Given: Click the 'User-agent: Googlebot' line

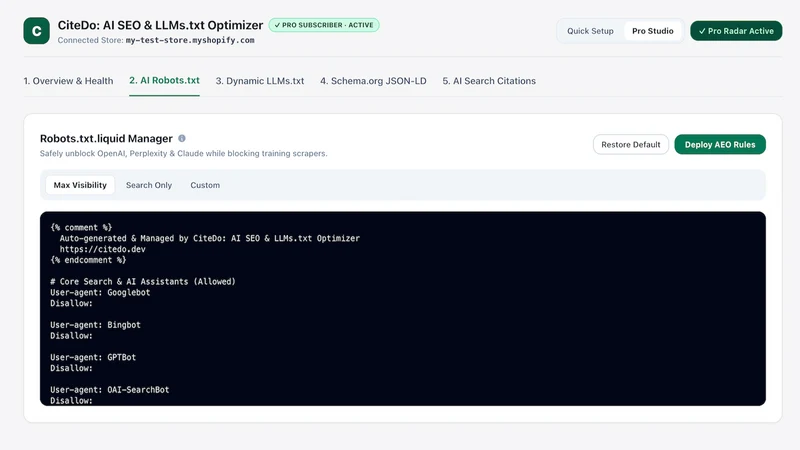Looking at the screenshot, I should (x=100, y=292).
